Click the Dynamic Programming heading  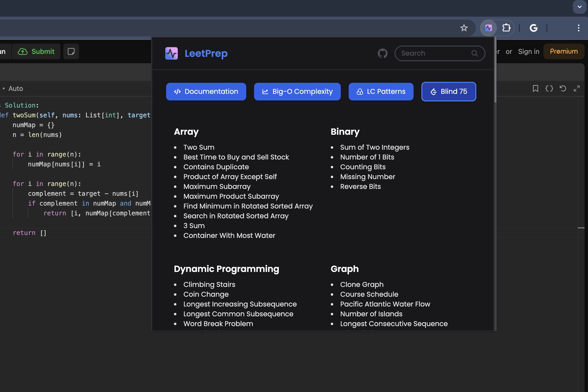pos(226,269)
